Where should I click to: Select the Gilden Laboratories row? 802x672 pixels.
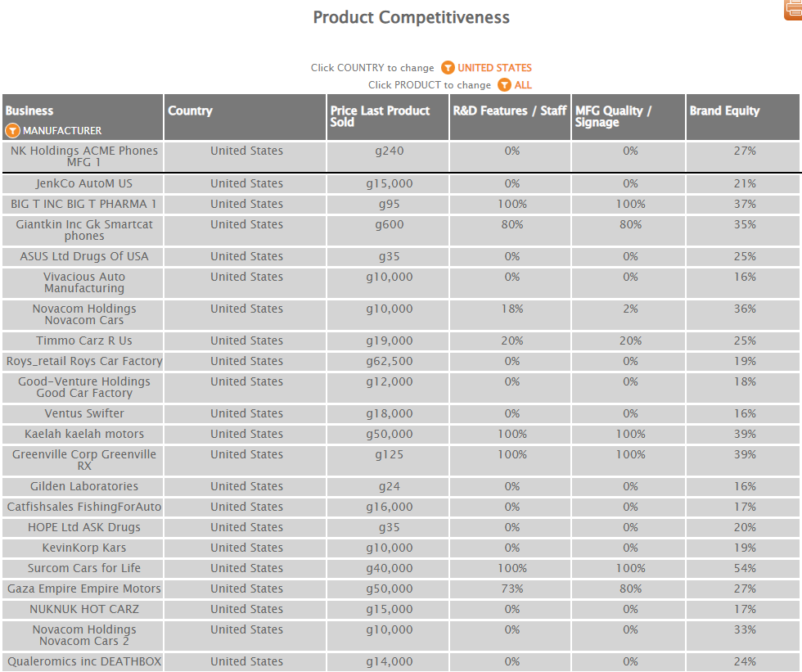click(84, 486)
